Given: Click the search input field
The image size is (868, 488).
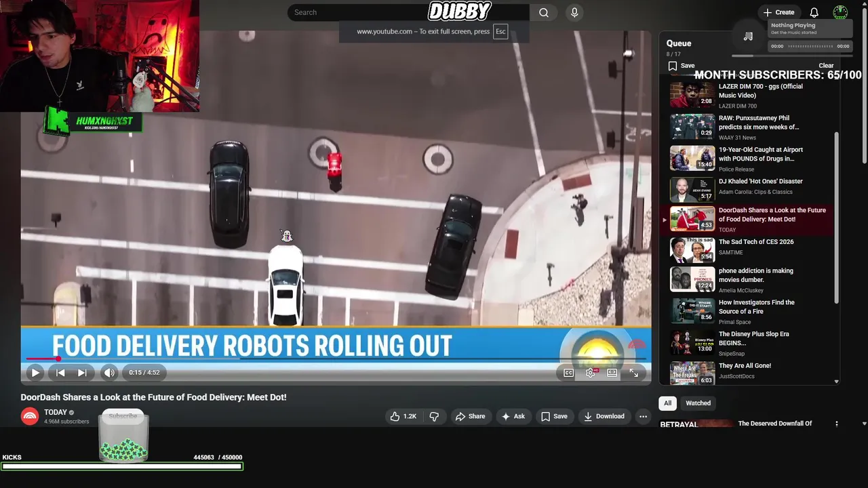Looking at the screenshot, I should (408, 12).
